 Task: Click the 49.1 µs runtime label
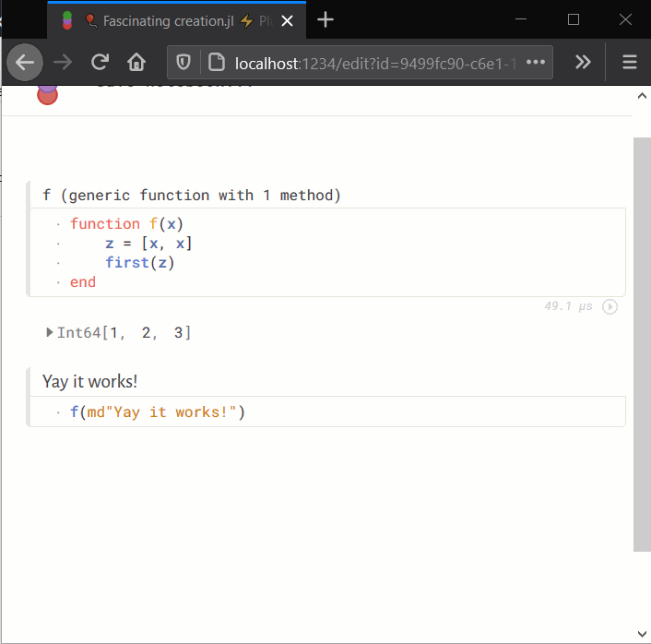[568, 306]
